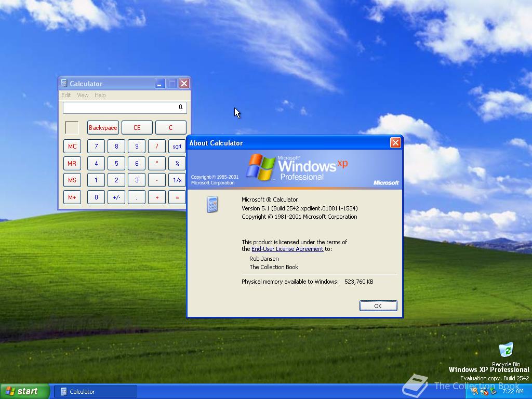Close the About Calculator dialog
This screenshot has width=532, height=399.
pyautogui.click(x=395, y=143)
